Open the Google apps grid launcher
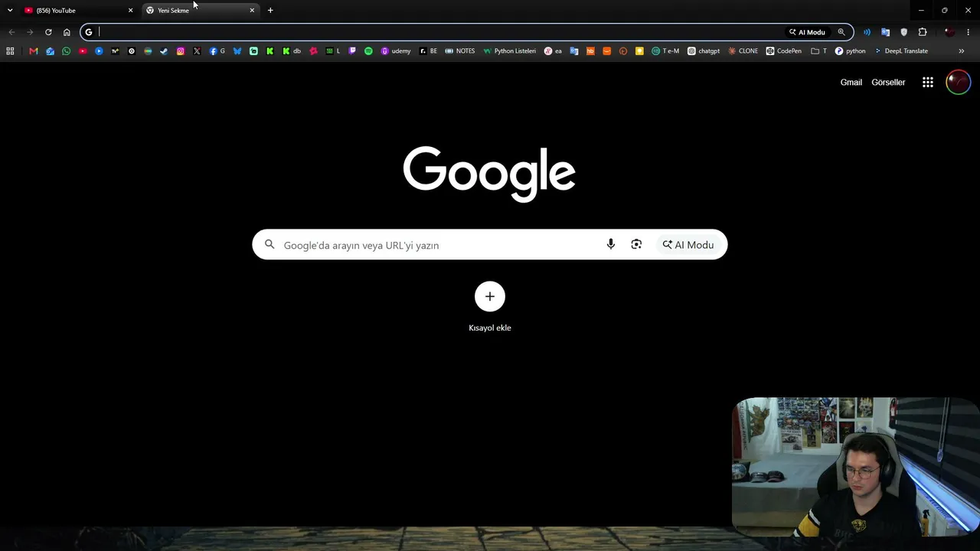This screenshot has width=980, height=551. coord(928,83)
